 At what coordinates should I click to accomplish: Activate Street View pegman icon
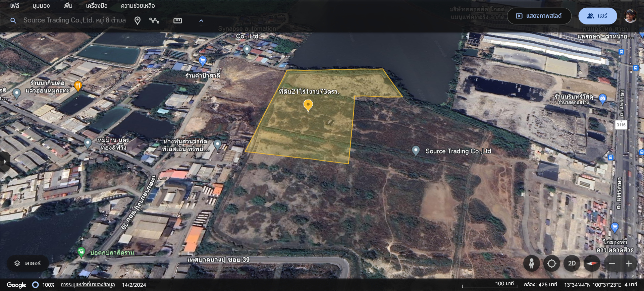click(x=531, y=264)
